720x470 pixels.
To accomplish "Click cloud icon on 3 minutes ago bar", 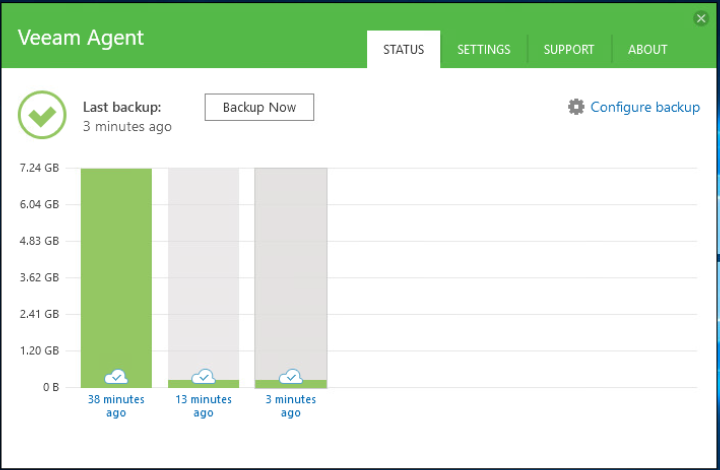I will [291, 376].
